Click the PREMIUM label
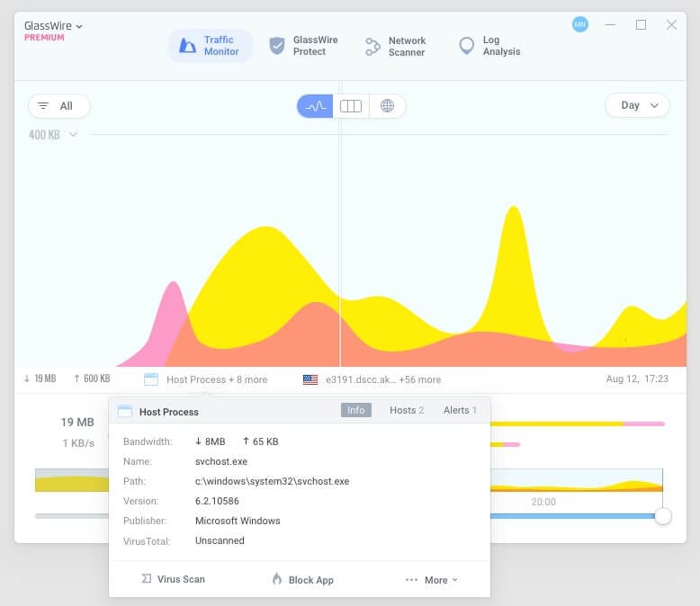Viewport: 700px width, 606px height. [44, 38]
